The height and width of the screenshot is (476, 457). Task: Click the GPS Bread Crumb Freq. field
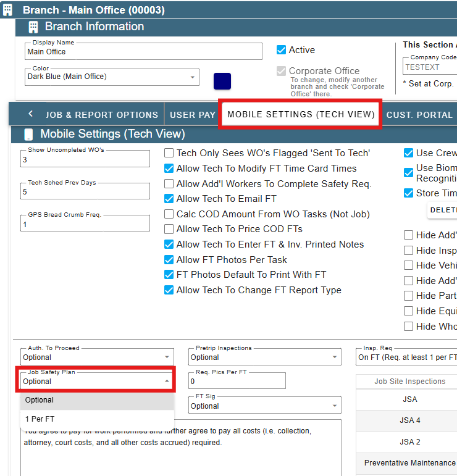(x=85, y=223)
